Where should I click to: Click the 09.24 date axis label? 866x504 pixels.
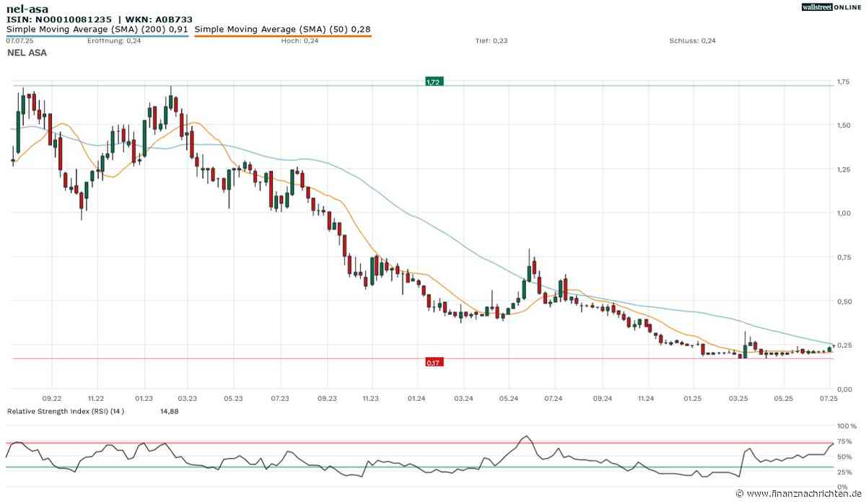[x=603, y=398]
